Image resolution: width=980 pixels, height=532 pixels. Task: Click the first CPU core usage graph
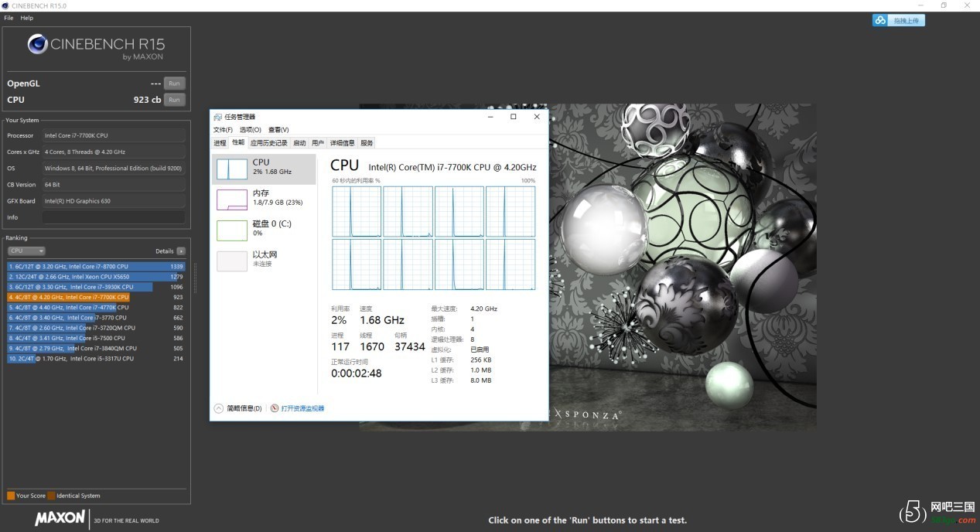tap(357, 211)
